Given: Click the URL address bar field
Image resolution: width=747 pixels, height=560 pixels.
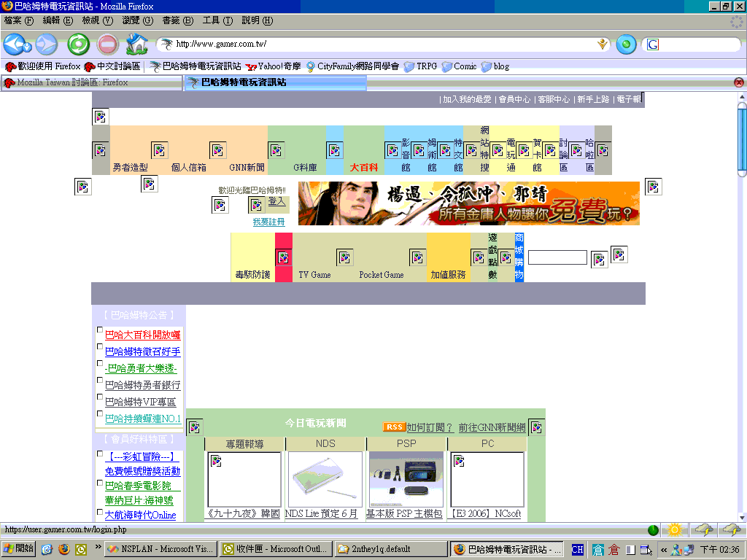Looking at the screenshot, I should point(379,44).
